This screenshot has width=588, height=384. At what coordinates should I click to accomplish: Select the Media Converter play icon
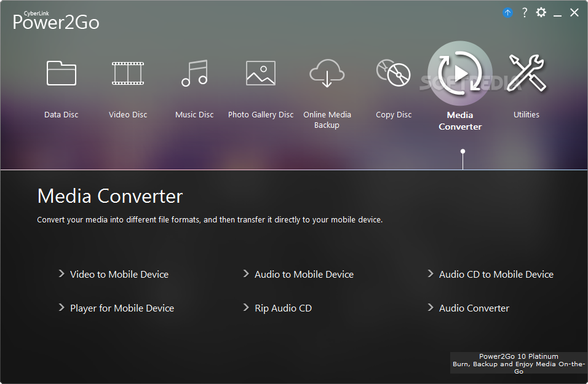(x=460, y=73)
